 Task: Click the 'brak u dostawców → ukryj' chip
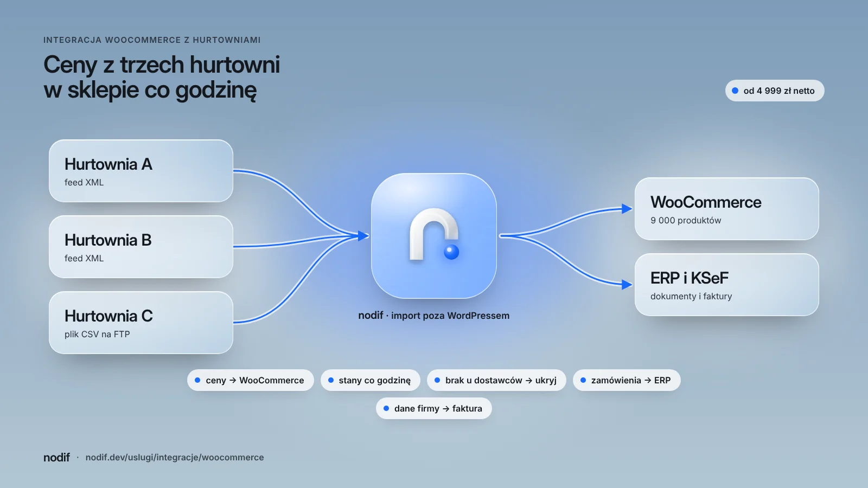(x=496, y=380)
